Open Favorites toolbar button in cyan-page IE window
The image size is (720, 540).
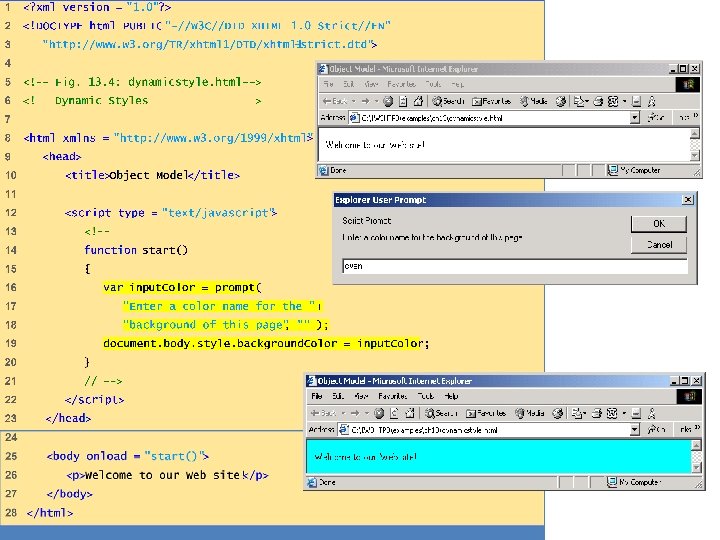coord(486,413)
